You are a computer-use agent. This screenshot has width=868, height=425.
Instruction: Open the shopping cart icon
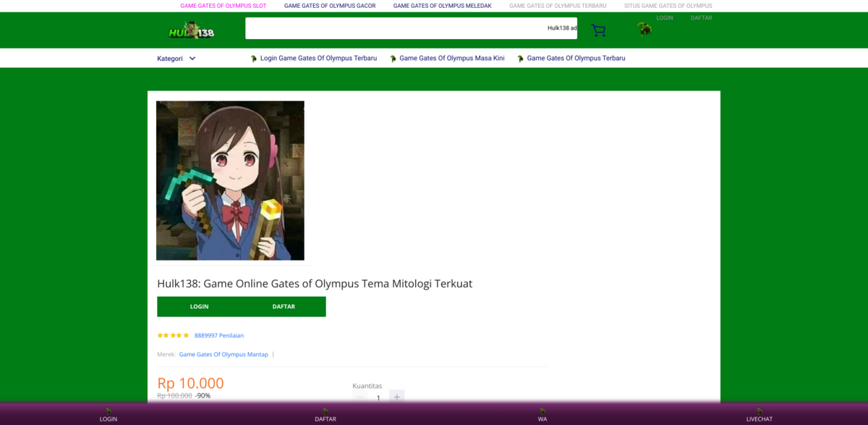pyautogui.click(x=598, y=30)
